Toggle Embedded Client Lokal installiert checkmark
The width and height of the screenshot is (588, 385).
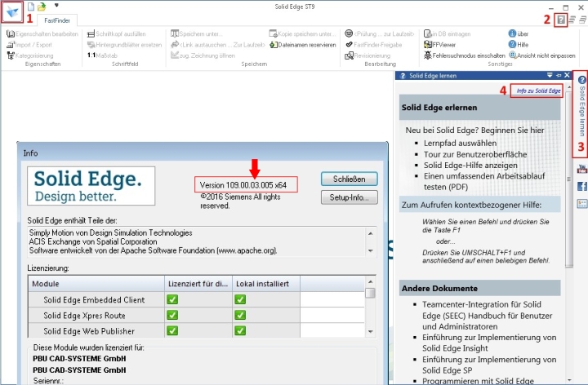coord(240,299)
